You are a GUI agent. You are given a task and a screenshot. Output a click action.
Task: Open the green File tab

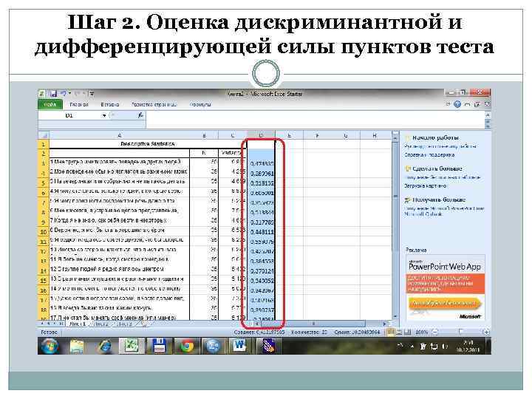tap(50, 104)
